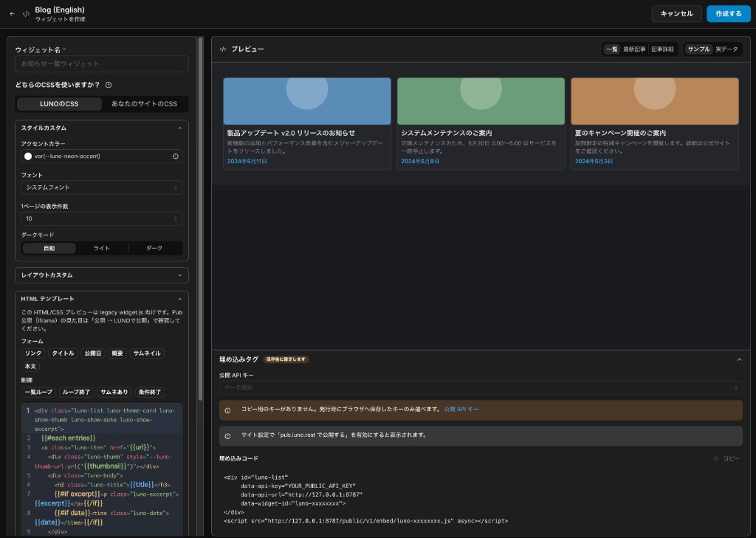Click the accent color value field
Image resolution: width=756 pixels, height=538 pixels.
(102, 156)
